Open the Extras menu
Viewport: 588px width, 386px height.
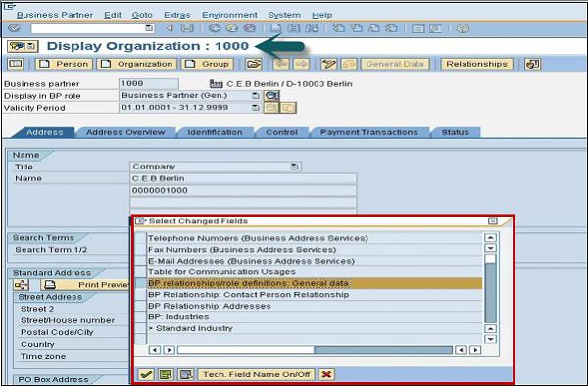[177, 15]
